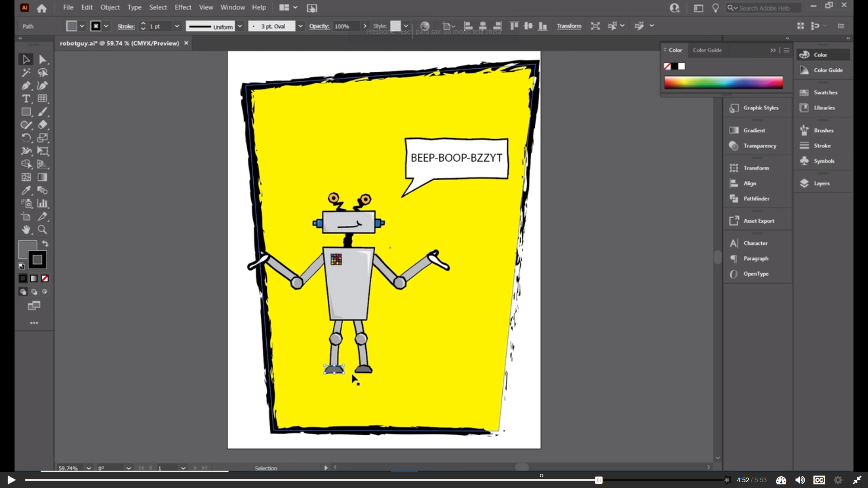Screen dimensions: 868x488
Task: Select the Pen tool
Action: tap(26, 86)
